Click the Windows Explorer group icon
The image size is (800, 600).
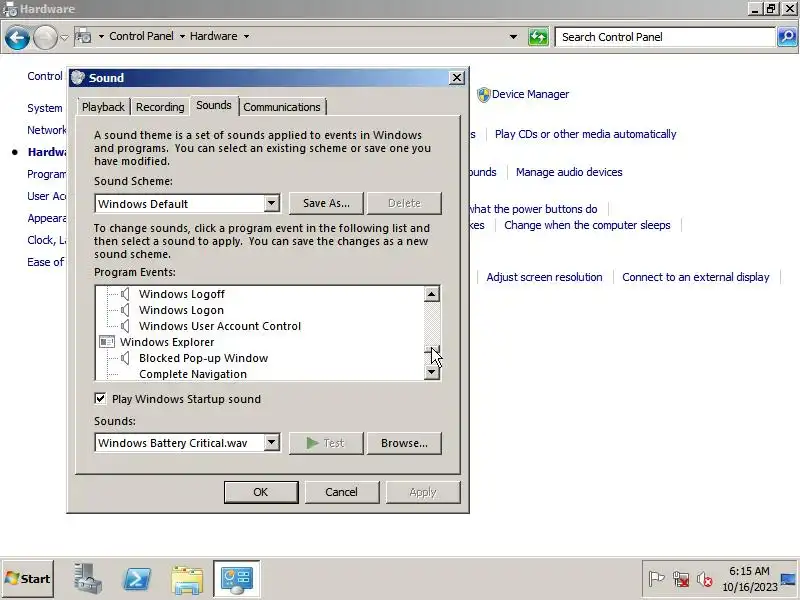107,341
